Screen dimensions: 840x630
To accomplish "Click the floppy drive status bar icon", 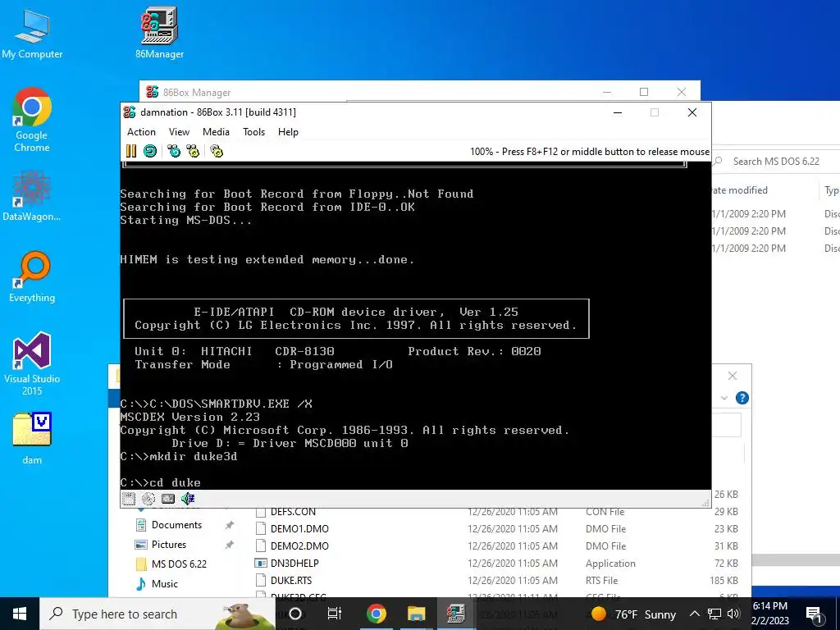I will pos(129,499).
